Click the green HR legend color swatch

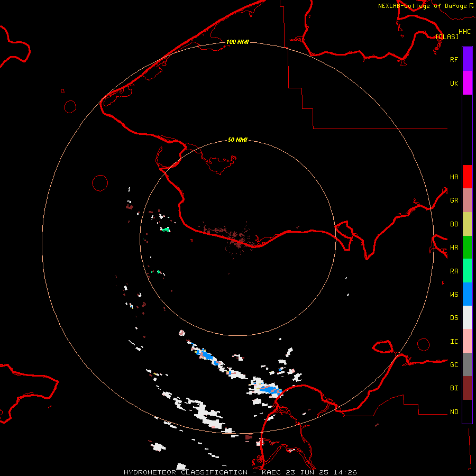[x=467, y=248]
